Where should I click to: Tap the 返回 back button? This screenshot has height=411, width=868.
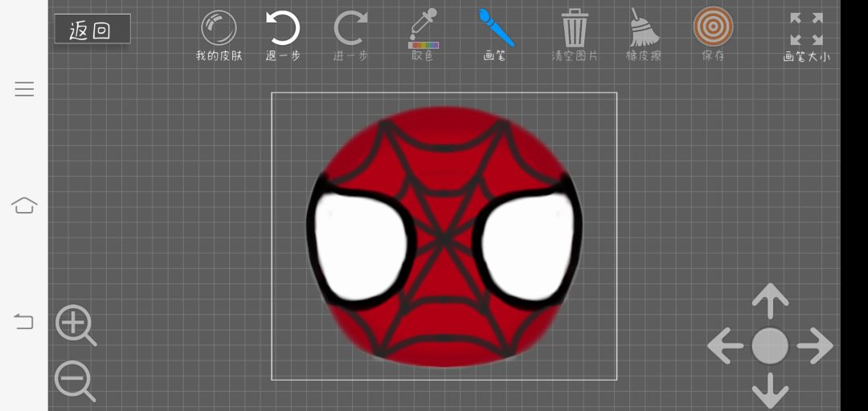(92, 30)
